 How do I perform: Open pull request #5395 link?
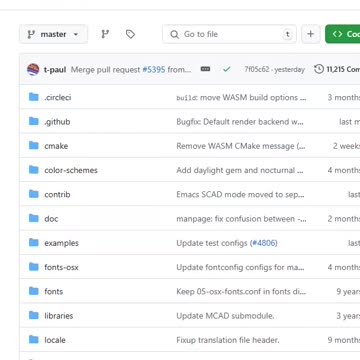point(154,70)
